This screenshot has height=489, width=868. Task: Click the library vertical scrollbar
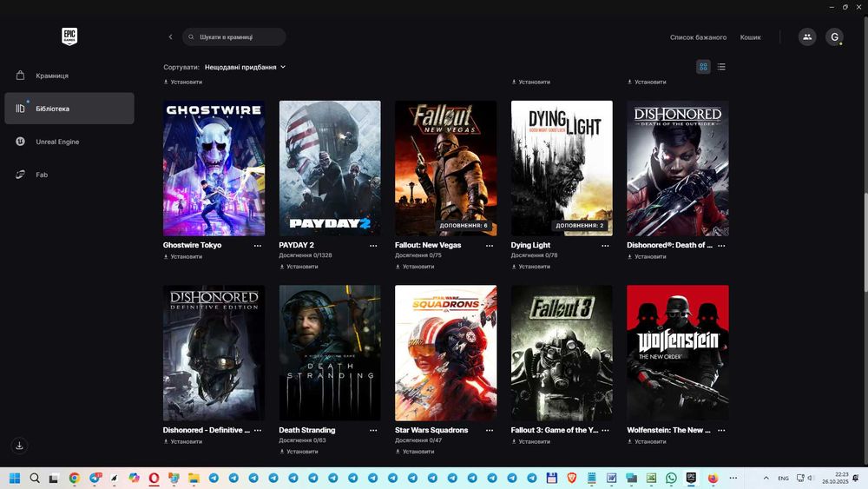[x=865, y=242]
